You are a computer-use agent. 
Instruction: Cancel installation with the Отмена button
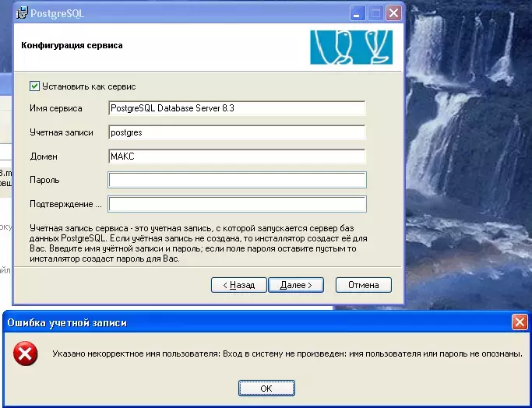coord(364,285)
